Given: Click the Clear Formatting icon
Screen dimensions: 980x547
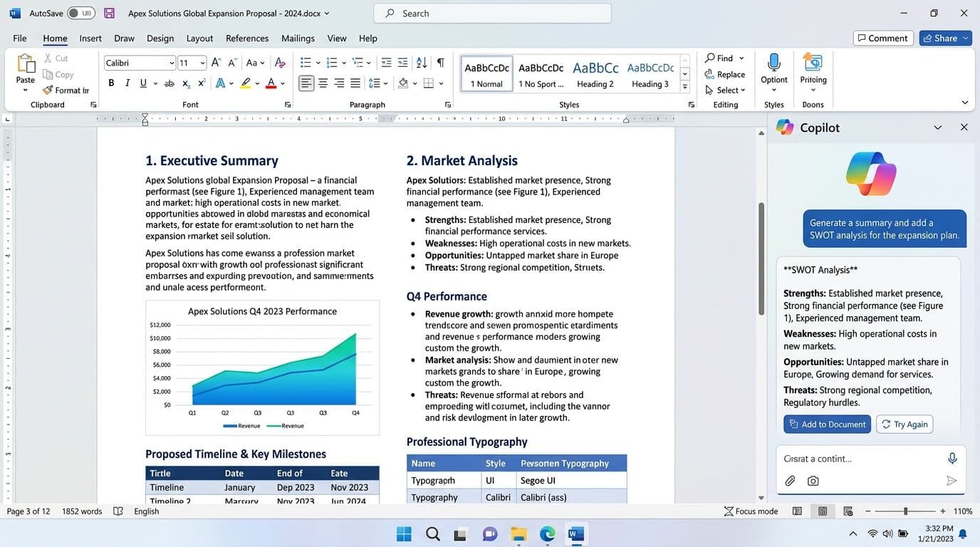Looking at the screenshot, I should pos(280,63).
